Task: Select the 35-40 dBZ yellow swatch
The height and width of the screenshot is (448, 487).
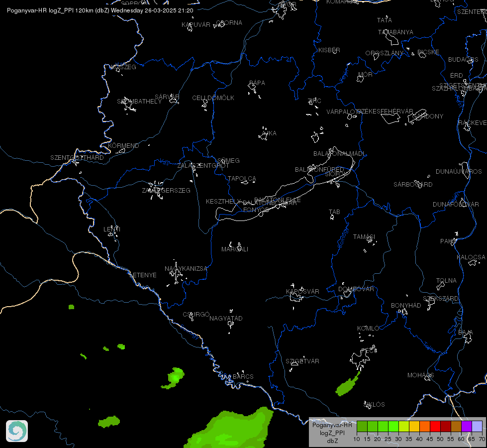Action: 414,426
